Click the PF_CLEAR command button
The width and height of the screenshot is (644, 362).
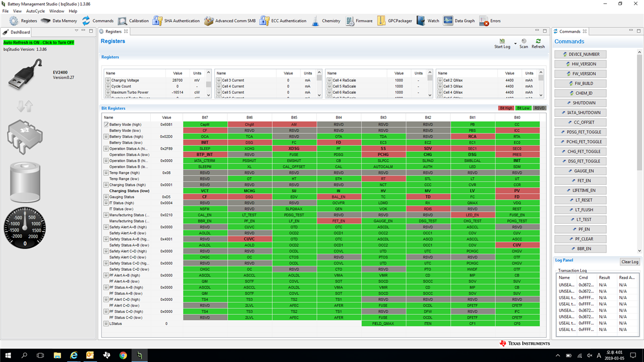(x=581, y=239)
